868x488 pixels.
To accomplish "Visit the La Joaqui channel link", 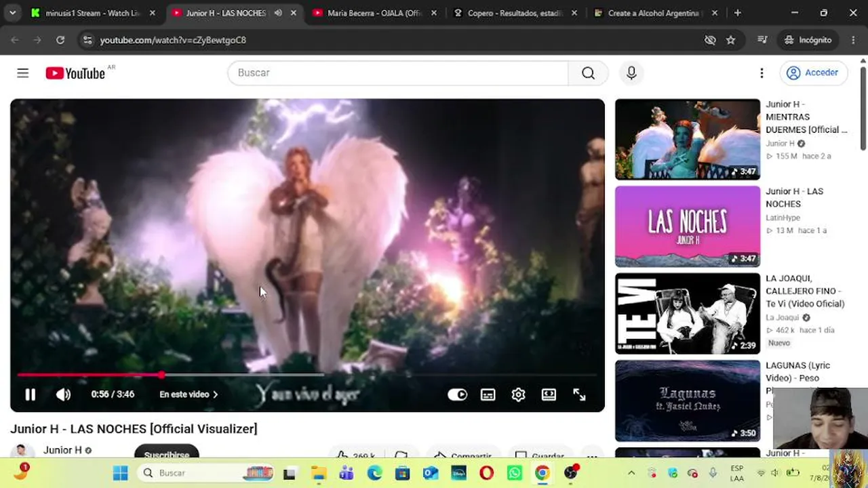I will pyautogui.click(x=783, y=317).
